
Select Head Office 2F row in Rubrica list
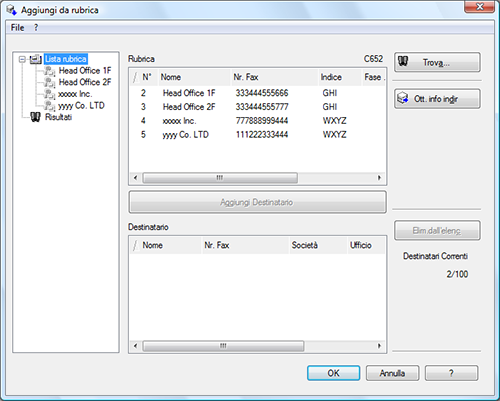(x=257, y=107)
